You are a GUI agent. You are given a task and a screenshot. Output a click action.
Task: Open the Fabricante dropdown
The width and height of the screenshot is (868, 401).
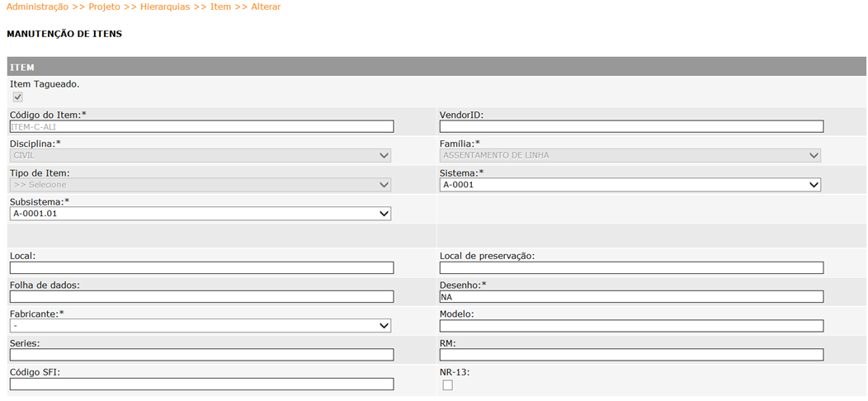pos(200,326)
